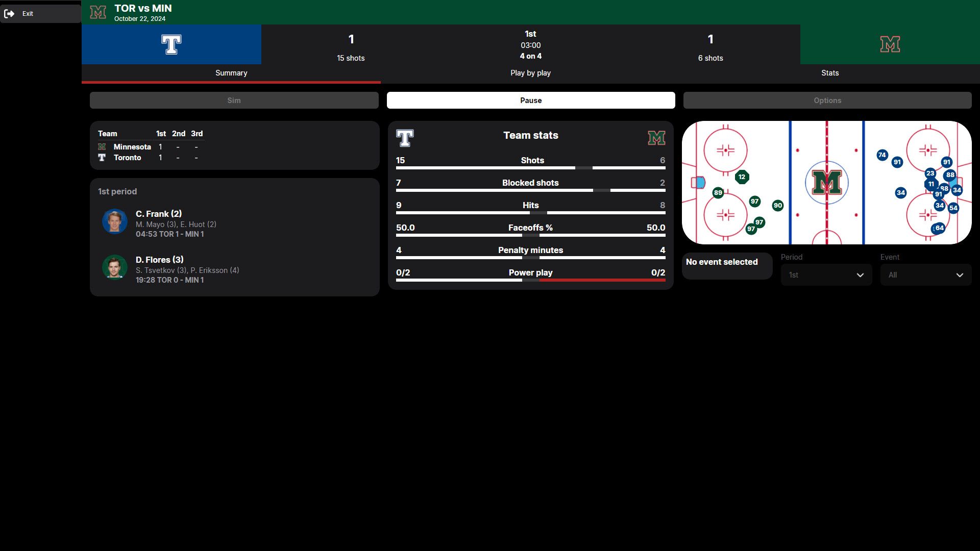Click C. Frank's player portrait
This screenshot has width=980, height=551.
115,221
